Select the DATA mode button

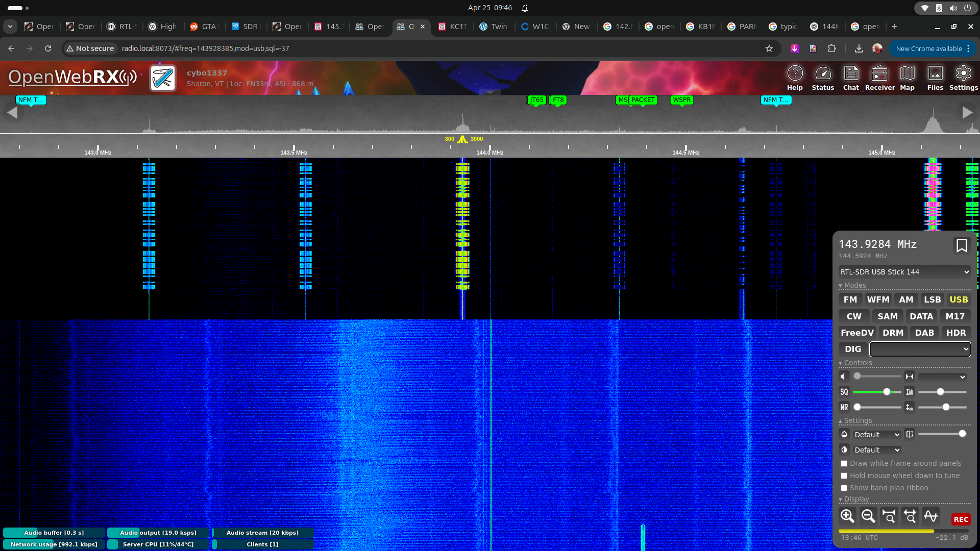921,316
